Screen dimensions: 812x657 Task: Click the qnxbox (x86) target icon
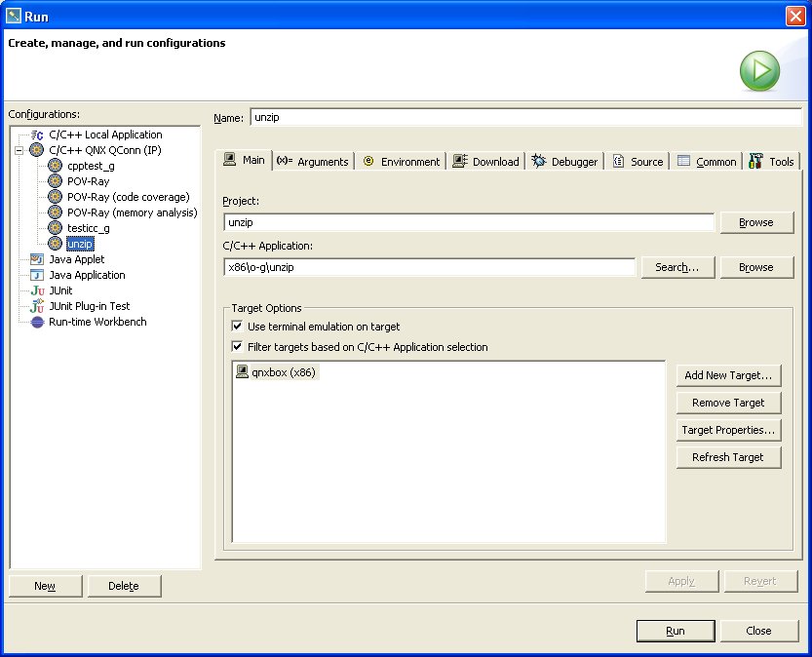[x=241, y=370]
